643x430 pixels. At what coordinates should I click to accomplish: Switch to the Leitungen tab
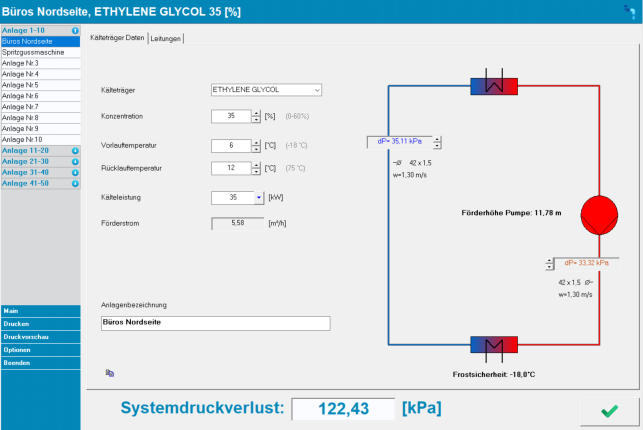point(166,38)
